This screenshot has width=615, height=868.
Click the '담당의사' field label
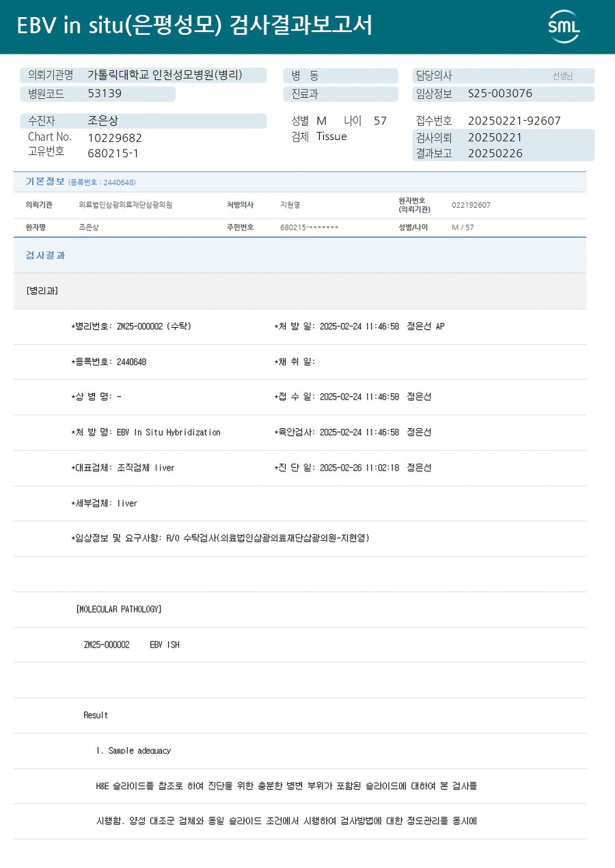[434, 76]
